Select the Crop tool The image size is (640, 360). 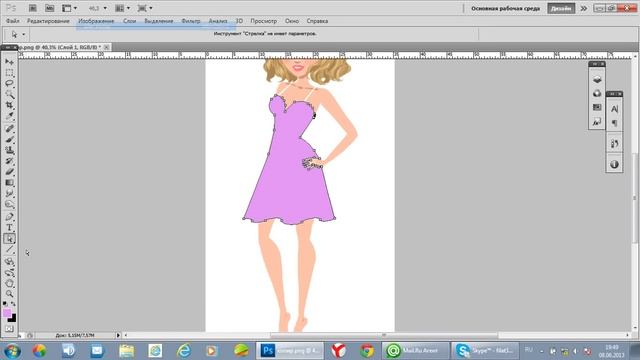point(9,105)
